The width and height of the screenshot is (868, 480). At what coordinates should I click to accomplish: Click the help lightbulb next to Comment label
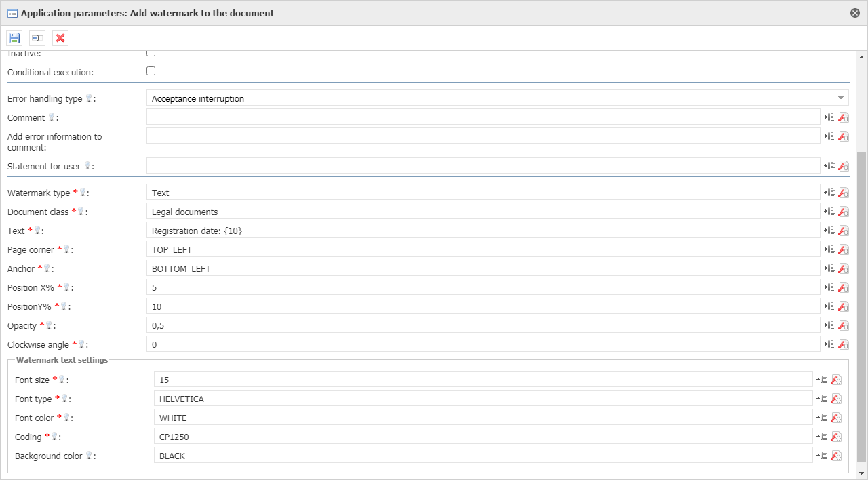coord(52,117)
